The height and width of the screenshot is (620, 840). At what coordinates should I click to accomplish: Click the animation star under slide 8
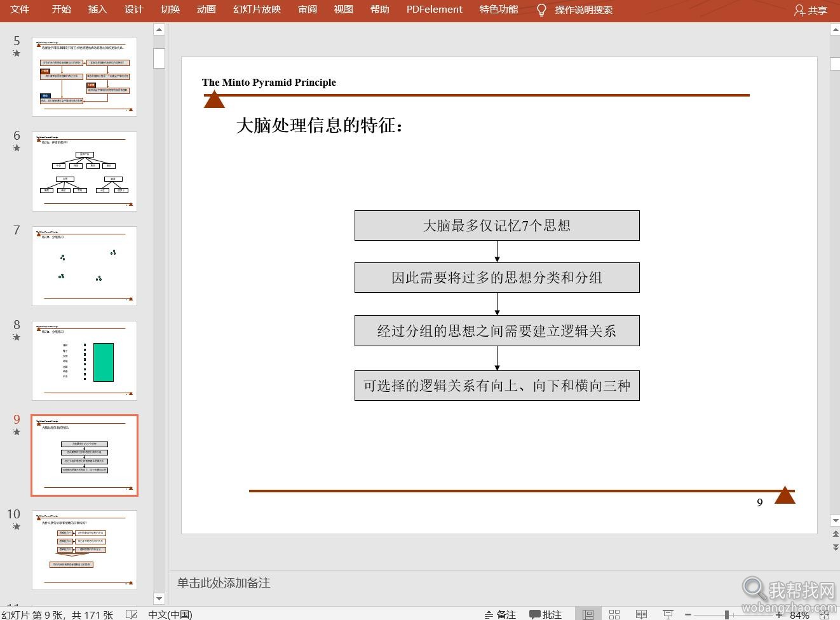click(x=17, y=337)
